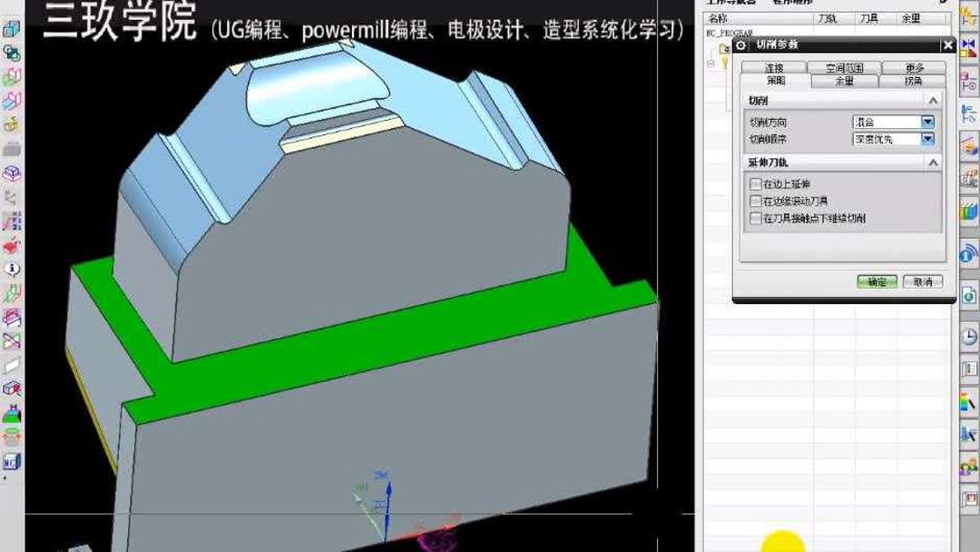
Task: Open the 切削方向 dropdown showing 混合
Action: click(927, 122)
